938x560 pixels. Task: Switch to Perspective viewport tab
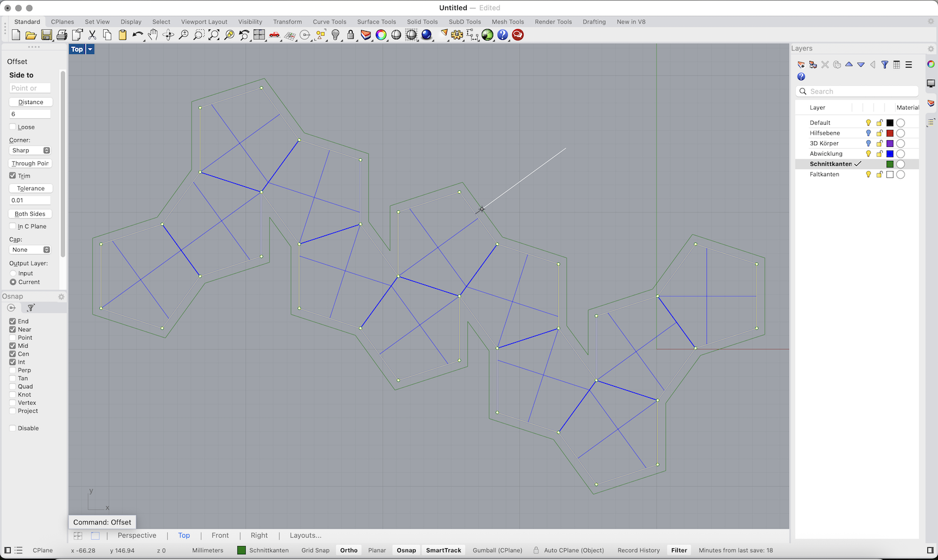tap(137, 535)
